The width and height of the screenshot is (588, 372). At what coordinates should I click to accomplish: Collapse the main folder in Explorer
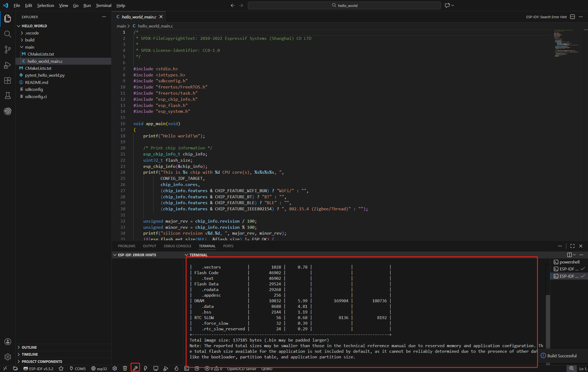29,47
